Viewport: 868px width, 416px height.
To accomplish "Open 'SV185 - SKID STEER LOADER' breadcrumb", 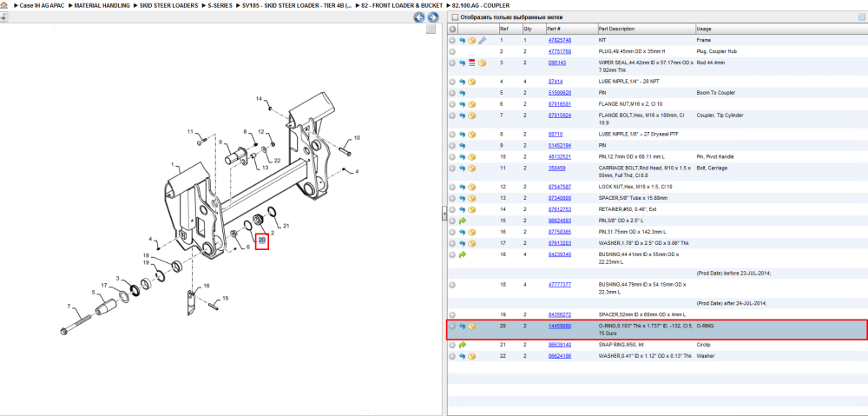I will (x=297, y=5).
